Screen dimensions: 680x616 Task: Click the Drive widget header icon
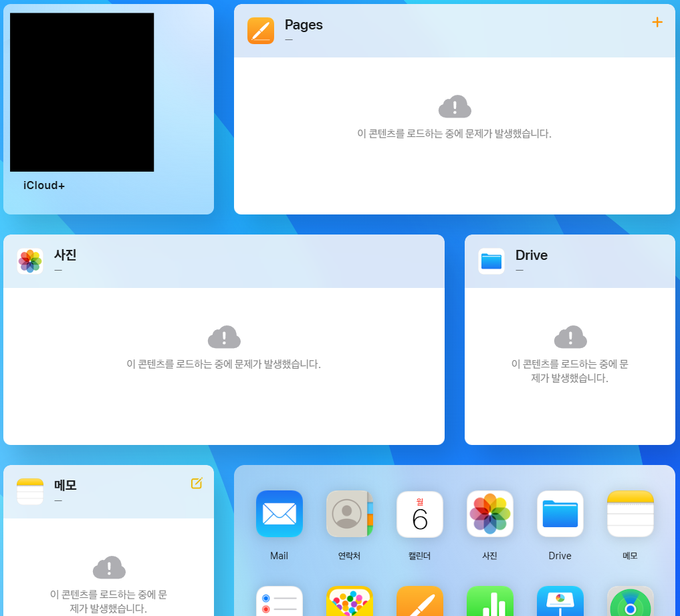(x=491, y=261)
